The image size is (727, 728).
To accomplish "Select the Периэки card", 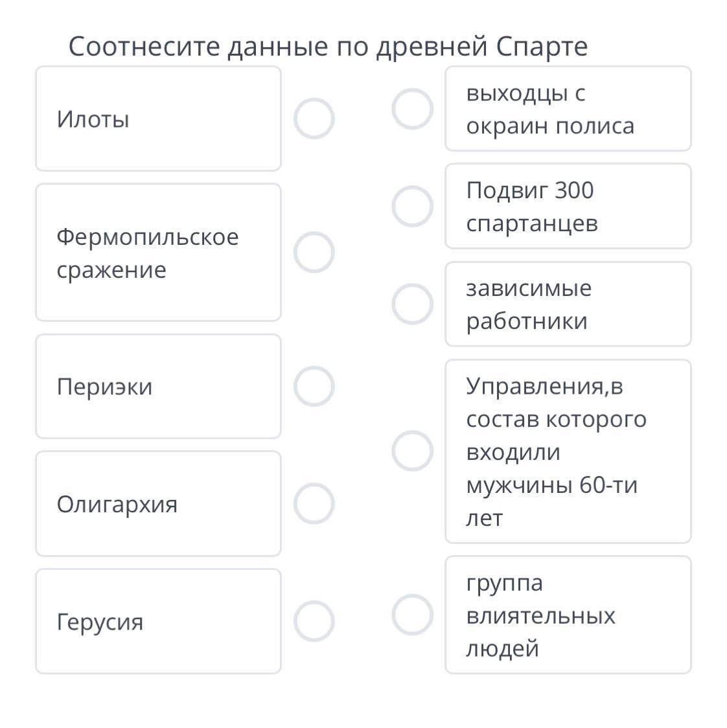I will [158, 387].
